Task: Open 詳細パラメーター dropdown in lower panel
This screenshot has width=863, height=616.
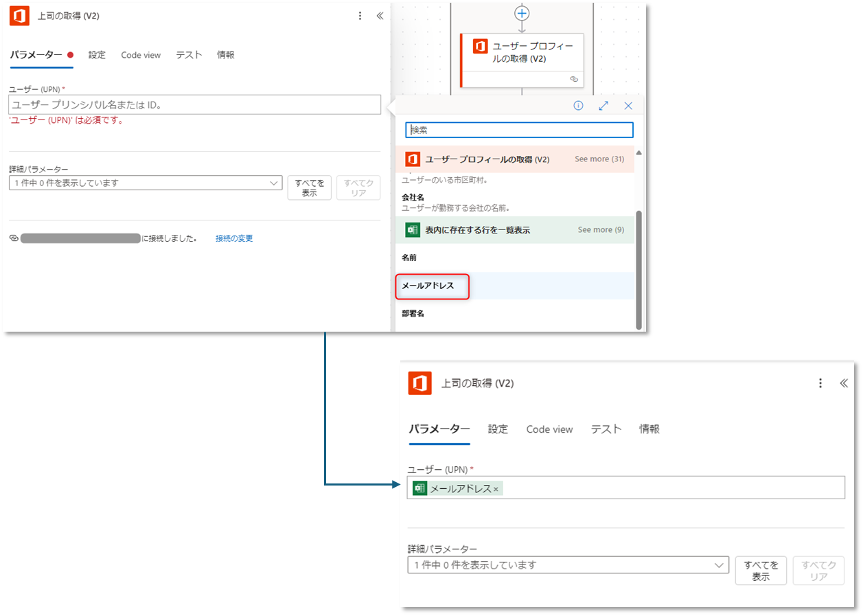Action: 568,565
